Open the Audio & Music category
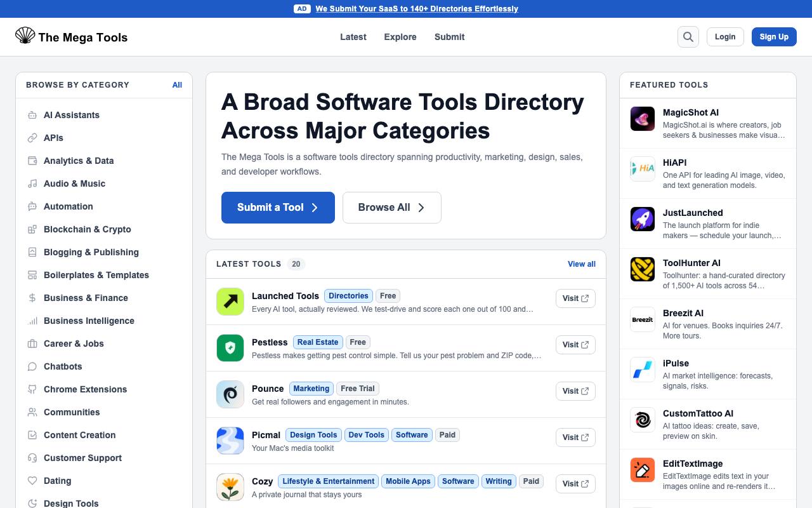This screenshot has width=812, height=508. 104,184
